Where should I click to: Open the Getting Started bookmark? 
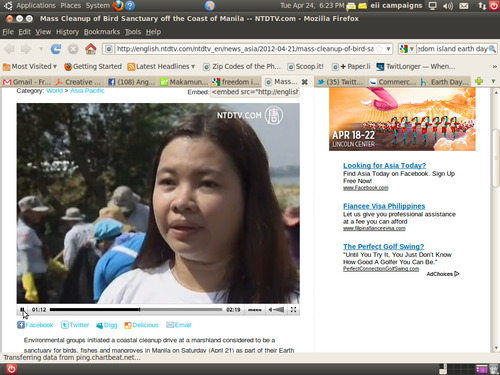[x=93, y=67]
